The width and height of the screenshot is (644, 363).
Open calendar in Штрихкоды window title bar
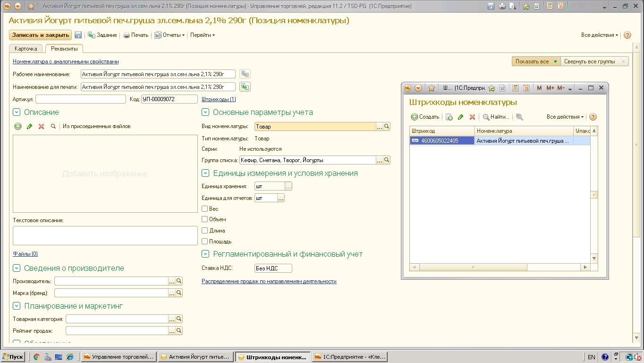coord(526,88)
